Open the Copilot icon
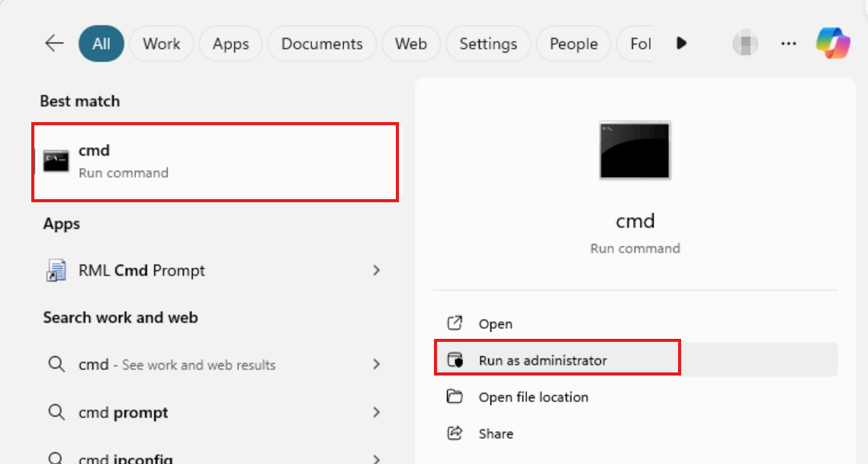 point(833,43)
